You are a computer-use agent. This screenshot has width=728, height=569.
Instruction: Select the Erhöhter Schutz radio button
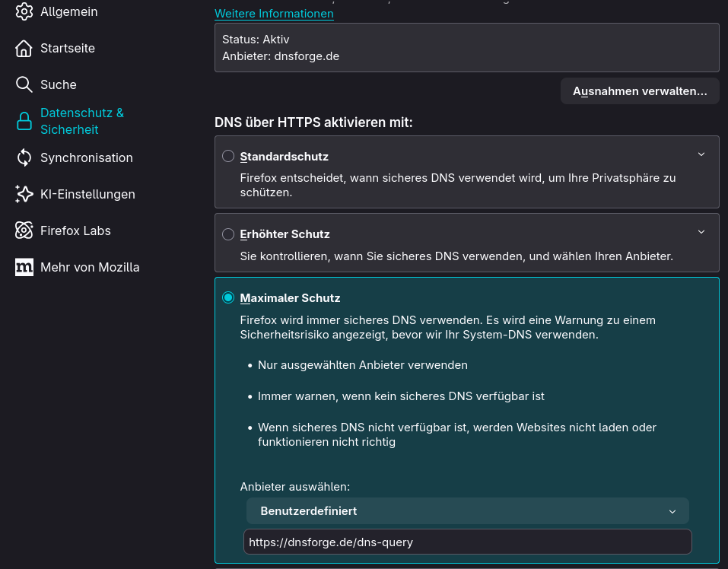(x=228, y=234)
